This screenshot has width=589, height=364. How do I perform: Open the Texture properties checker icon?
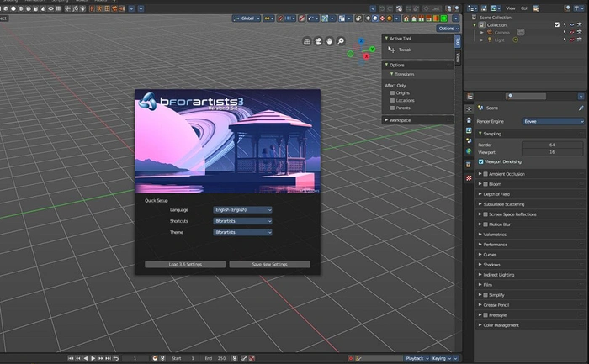tap(469, 178)
